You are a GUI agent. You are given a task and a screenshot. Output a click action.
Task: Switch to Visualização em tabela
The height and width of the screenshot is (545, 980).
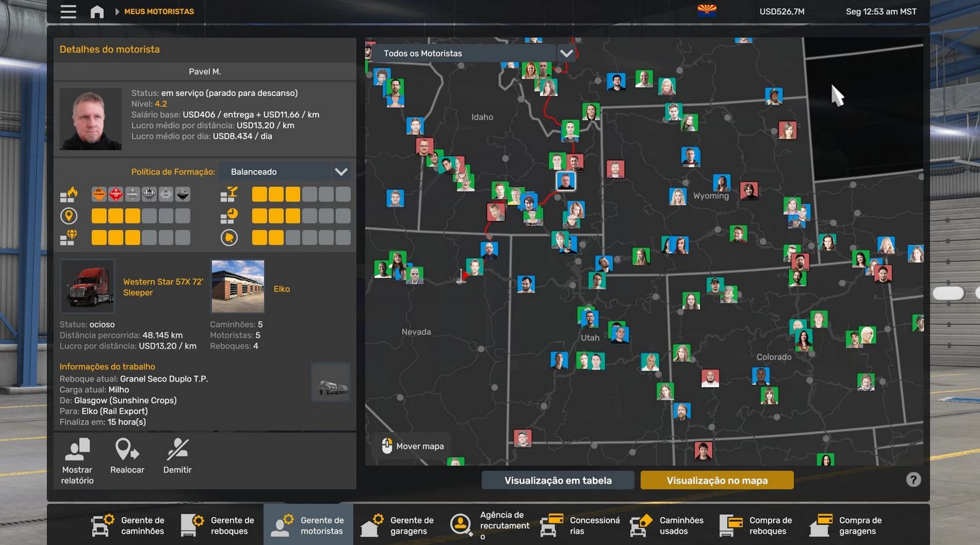pos(558,481)
